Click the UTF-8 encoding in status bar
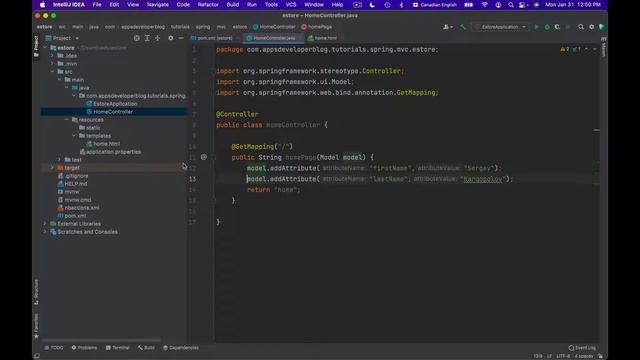The width and height of the screenshot is (640, 360). point(563,356)
